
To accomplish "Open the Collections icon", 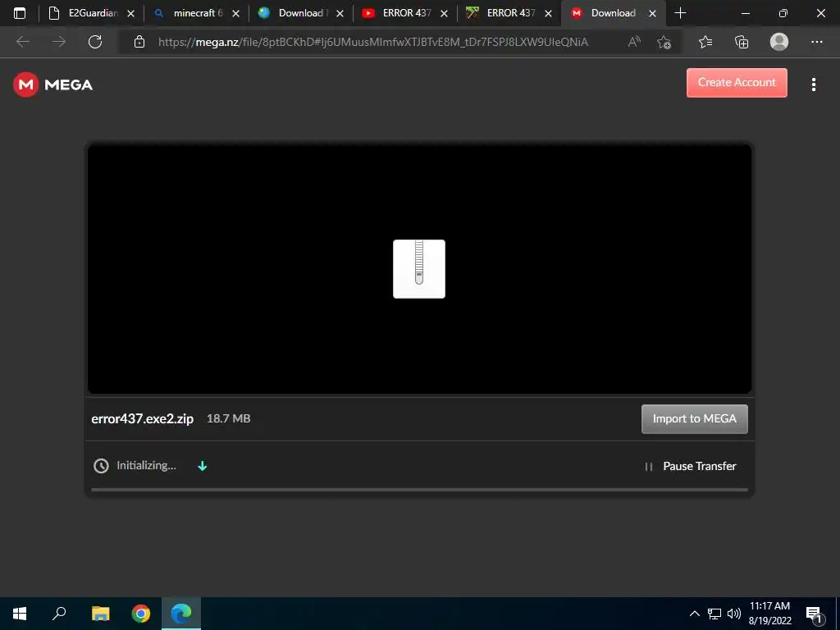I will [x=742, y=42].
